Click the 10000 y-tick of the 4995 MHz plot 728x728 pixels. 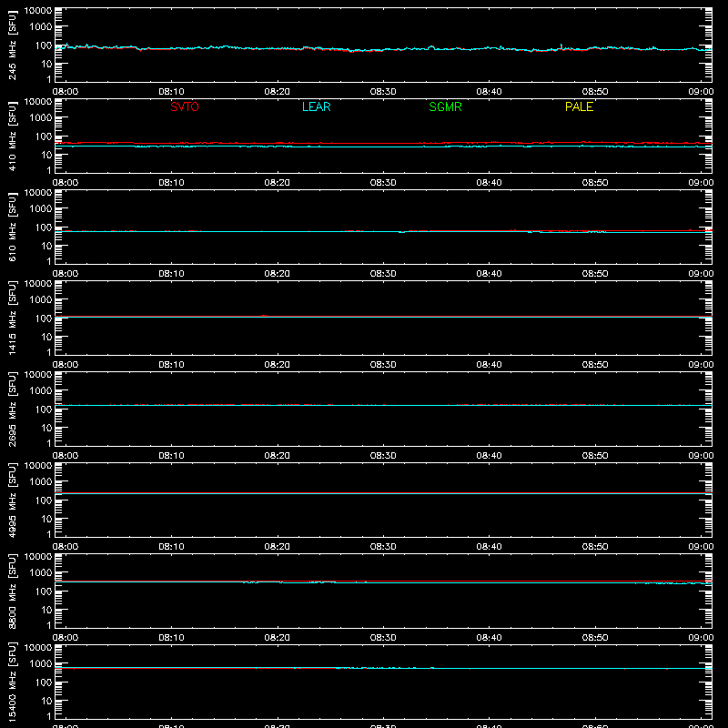pos(38,465)
